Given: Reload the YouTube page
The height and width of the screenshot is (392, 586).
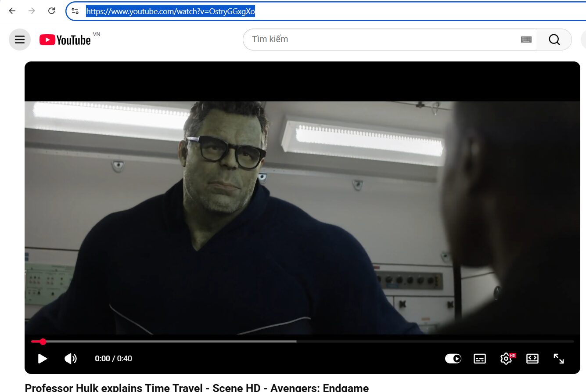Looking at the screenshot, I should click(51, 11).
